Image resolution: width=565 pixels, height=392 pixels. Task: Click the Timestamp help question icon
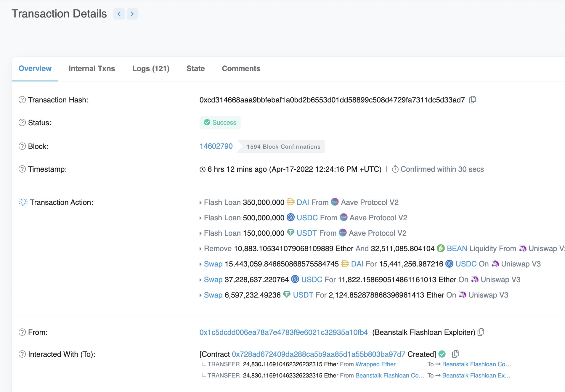coord(22,169)
